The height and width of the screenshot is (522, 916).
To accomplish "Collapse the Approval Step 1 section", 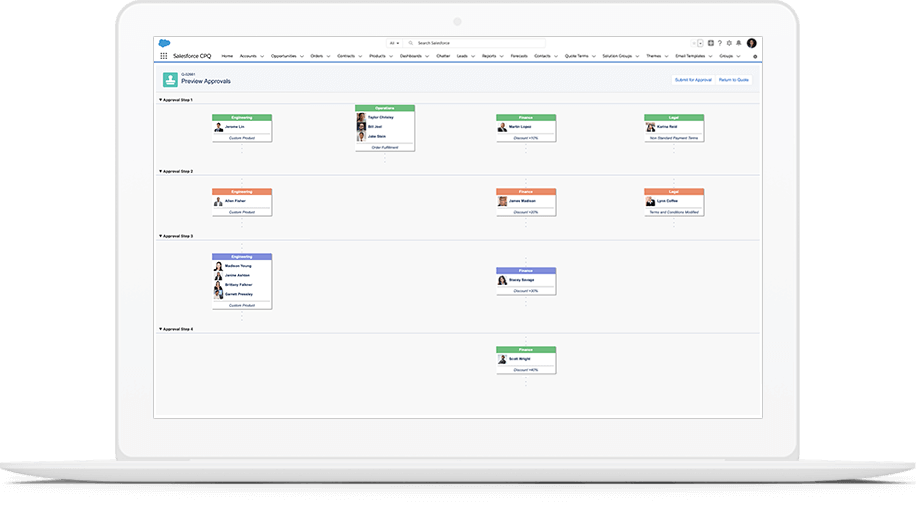I will tap(161, 100).
